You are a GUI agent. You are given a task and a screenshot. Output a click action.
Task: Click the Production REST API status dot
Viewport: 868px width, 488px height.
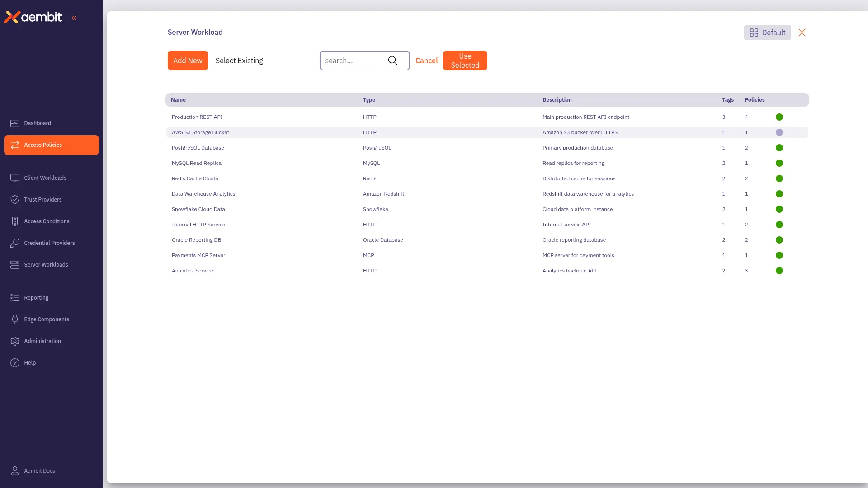[x=779, y=117]
